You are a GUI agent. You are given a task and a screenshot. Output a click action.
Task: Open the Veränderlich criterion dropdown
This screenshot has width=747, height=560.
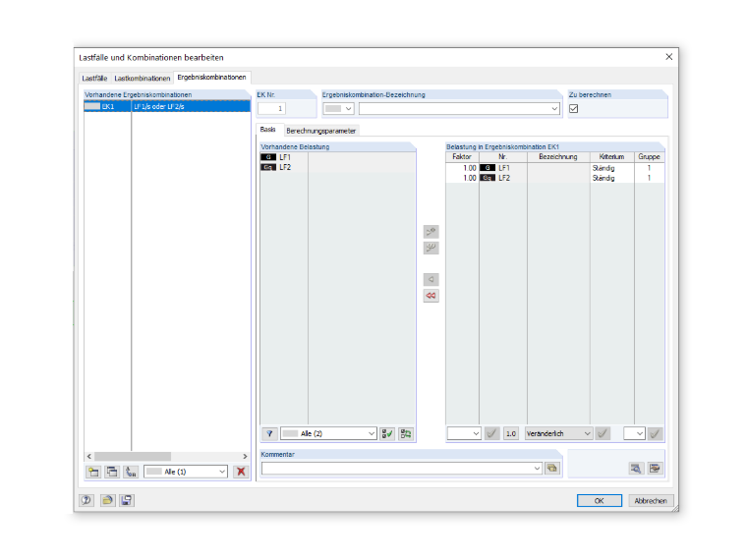pos(559,434)
